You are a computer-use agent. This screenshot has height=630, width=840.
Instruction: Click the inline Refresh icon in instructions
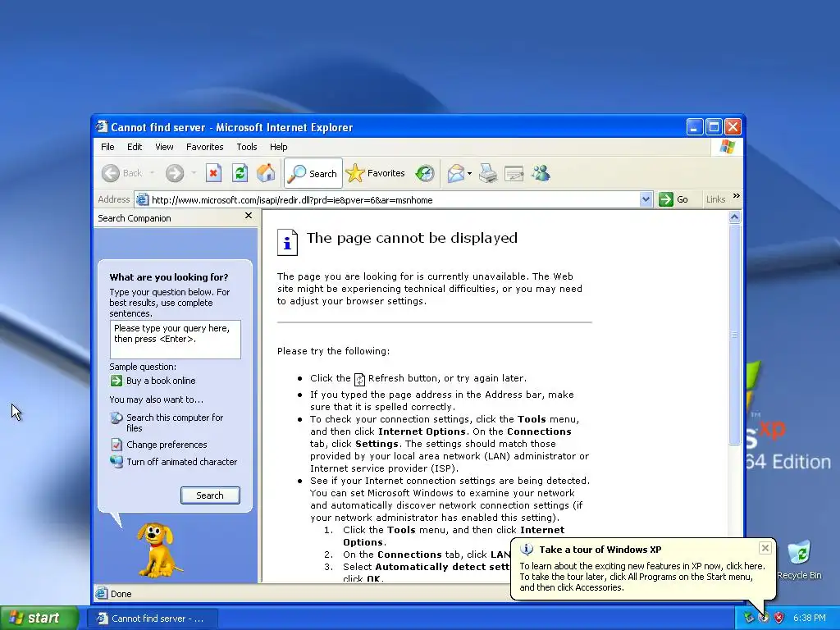tap(359, 379)
